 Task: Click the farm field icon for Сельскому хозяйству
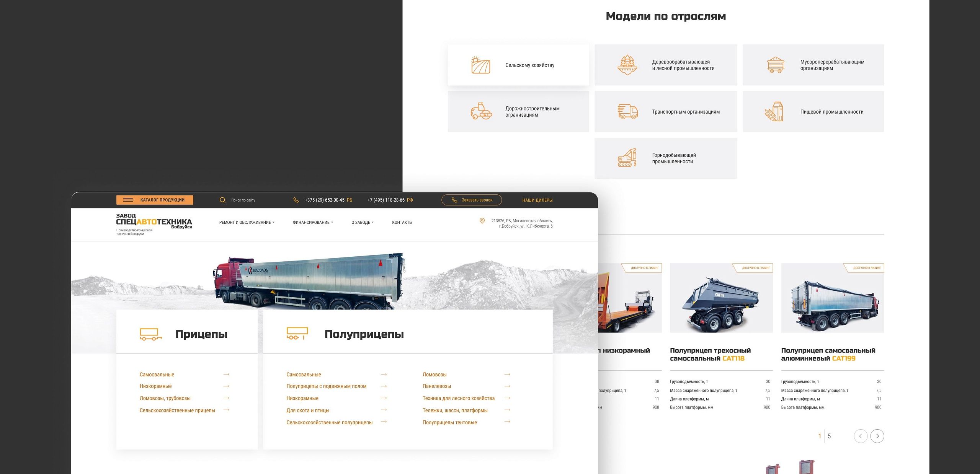[480, 65]
